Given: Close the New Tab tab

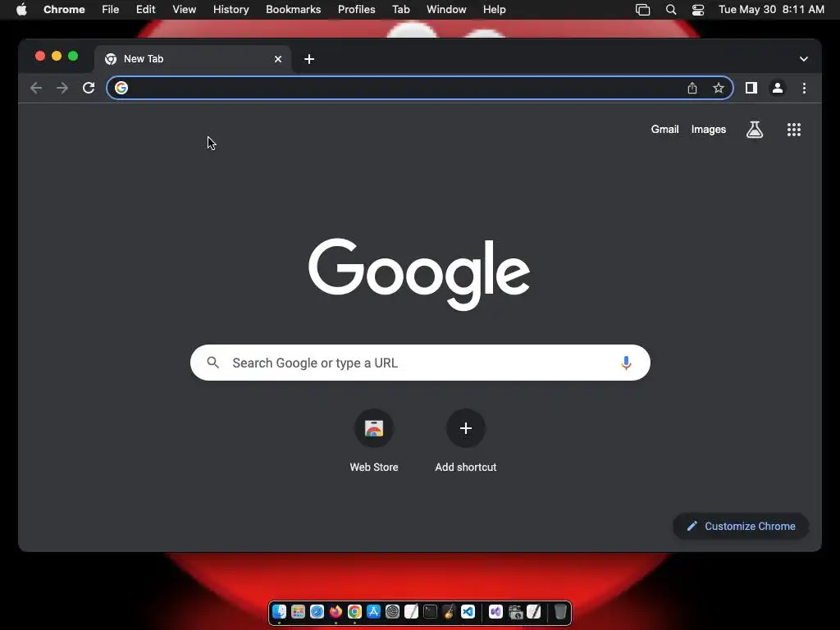Looking at the screenshot, I should tap(278, 59).
